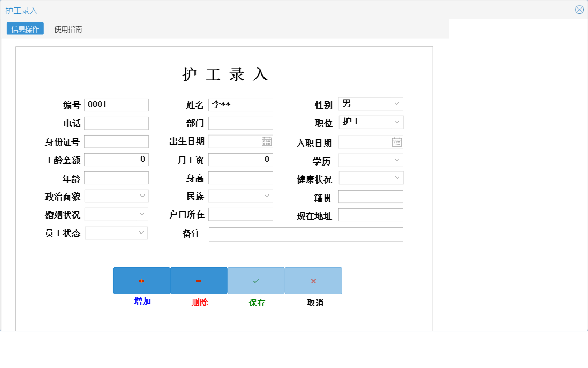Click the 电话 phone input field
Screen dimensions: 588x368
tap(116, 123)
